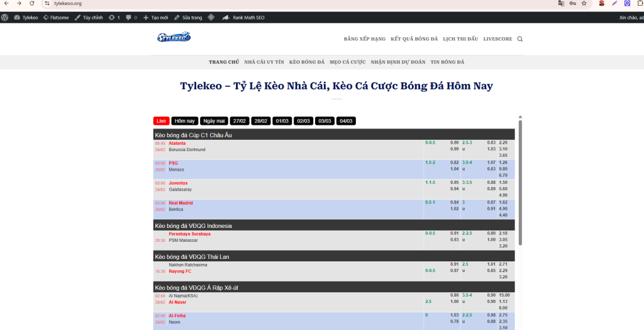Open the Xin chào account menu
The height and width of the screenshot is (330, 644).
631,18
